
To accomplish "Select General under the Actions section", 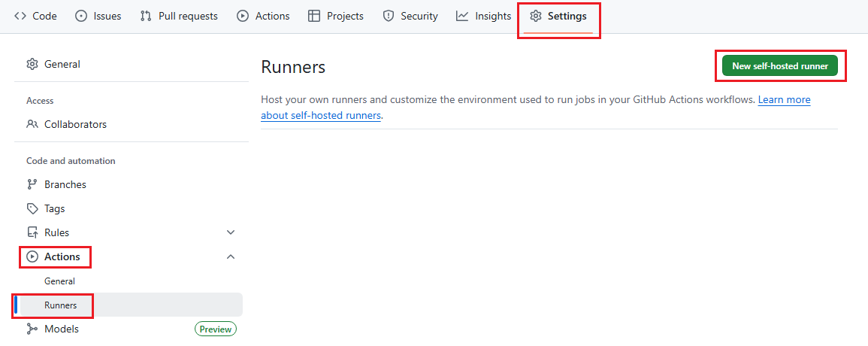I will 59,281.
